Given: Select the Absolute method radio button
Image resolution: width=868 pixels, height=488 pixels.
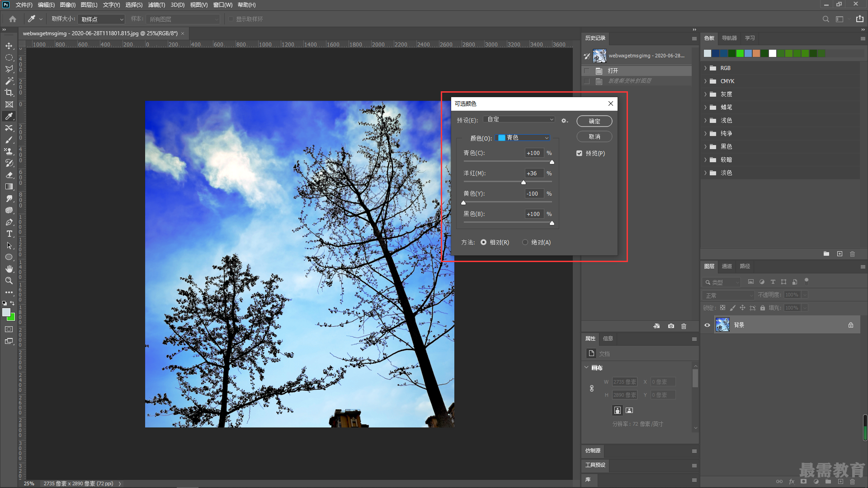Looking at the screenshot, I should pyautogui.click(x=525, y=242).
